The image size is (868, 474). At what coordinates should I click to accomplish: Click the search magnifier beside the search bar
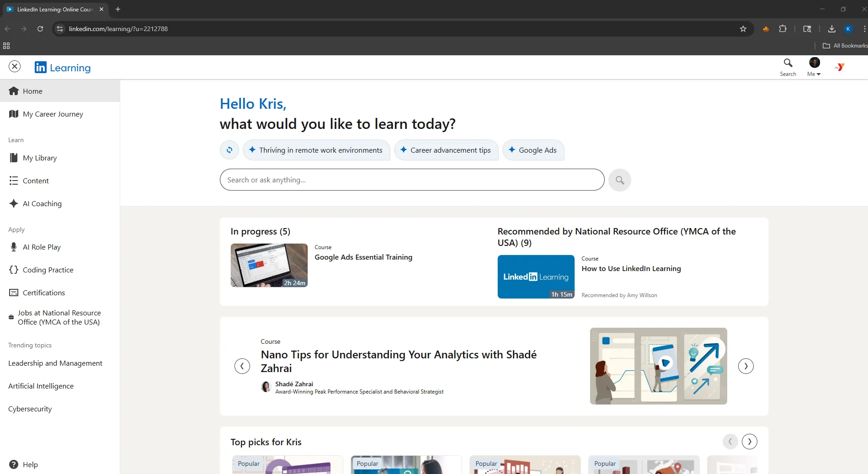coord(619,180)
